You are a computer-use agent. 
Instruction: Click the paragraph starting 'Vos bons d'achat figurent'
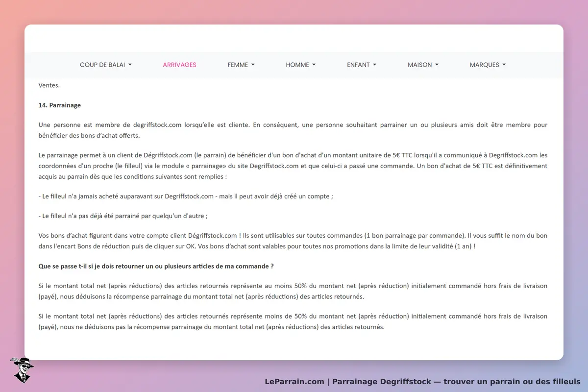tap(293, 241)
